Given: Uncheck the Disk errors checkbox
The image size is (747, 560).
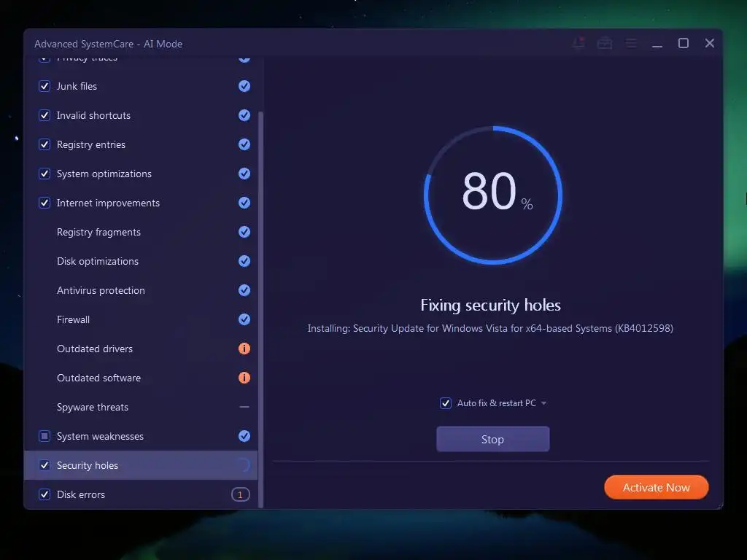Looking at the screenshot, I should point(44,494).
